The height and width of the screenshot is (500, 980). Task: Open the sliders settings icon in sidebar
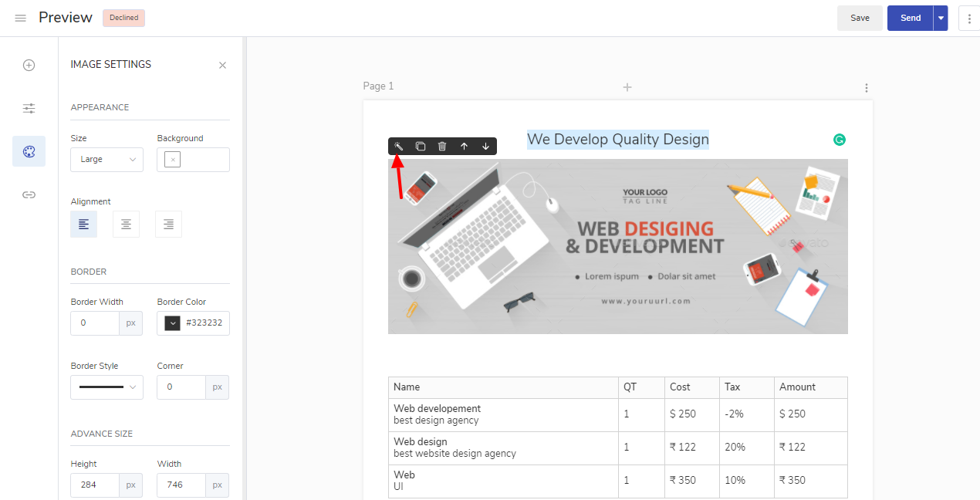29,108
